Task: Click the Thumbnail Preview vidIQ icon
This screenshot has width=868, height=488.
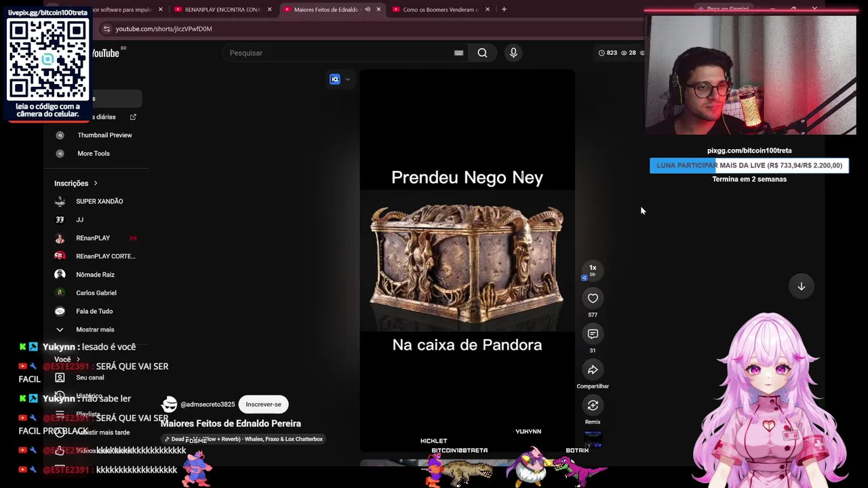Action: 60,135
